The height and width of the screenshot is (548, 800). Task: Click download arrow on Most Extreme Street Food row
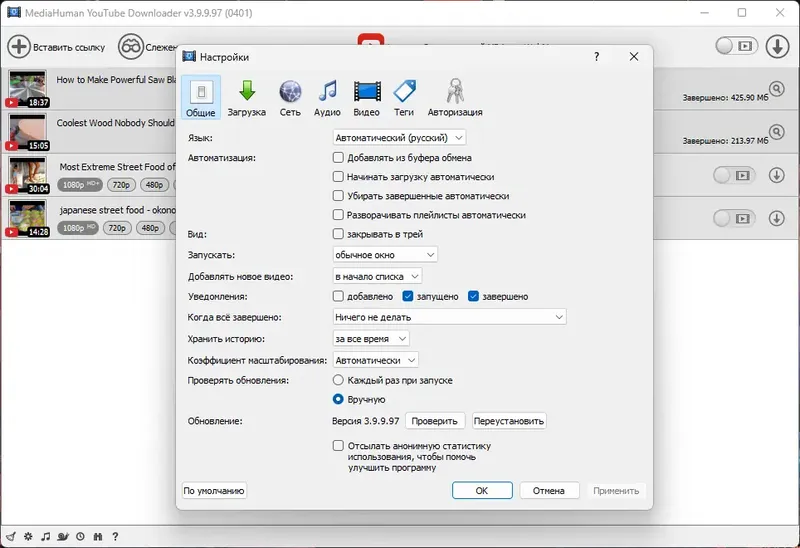(777, 175)
